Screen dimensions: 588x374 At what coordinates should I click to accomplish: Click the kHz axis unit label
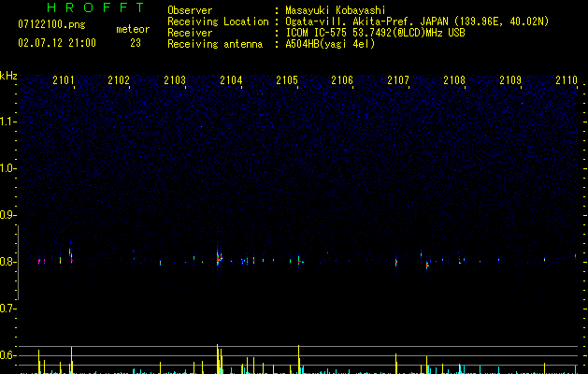[8, 76]
